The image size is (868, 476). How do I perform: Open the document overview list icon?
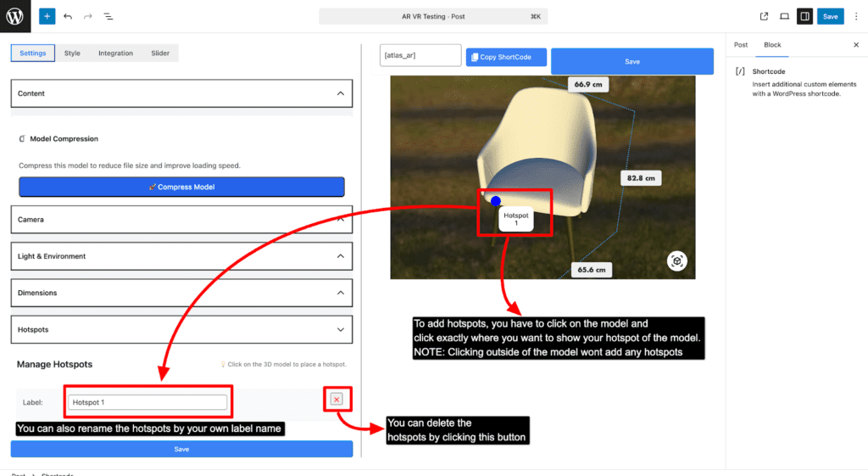[x=108, y=16]
